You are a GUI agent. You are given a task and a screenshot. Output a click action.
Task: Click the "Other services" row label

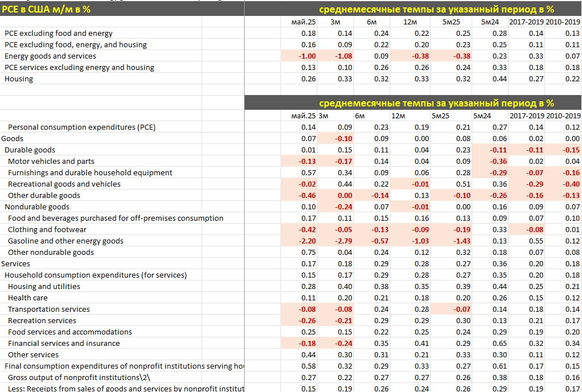[33, 355]
